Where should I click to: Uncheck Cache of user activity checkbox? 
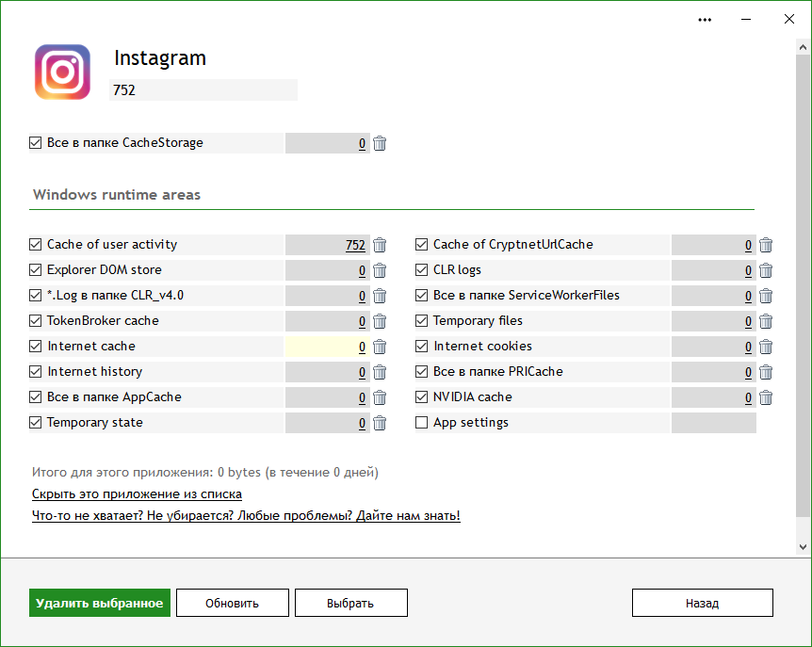tap(35, 244)
